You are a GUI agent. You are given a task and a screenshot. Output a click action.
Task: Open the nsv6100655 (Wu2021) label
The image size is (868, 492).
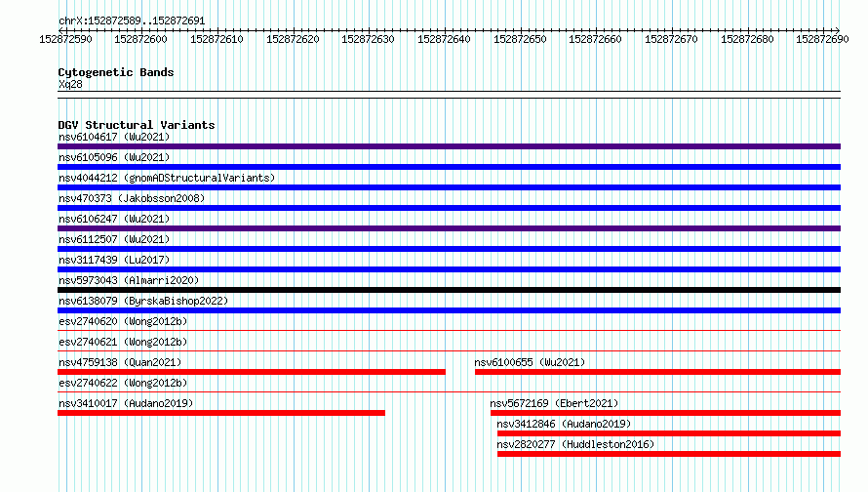530,362
